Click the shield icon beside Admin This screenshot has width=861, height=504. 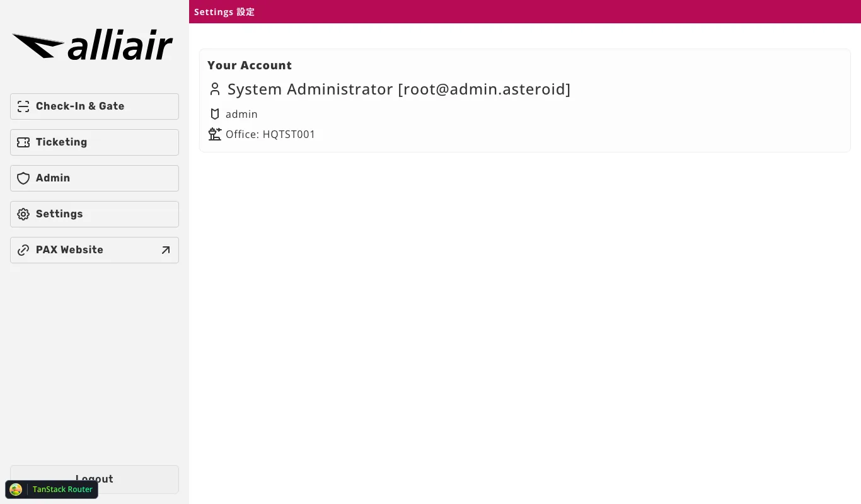[23, 178]
